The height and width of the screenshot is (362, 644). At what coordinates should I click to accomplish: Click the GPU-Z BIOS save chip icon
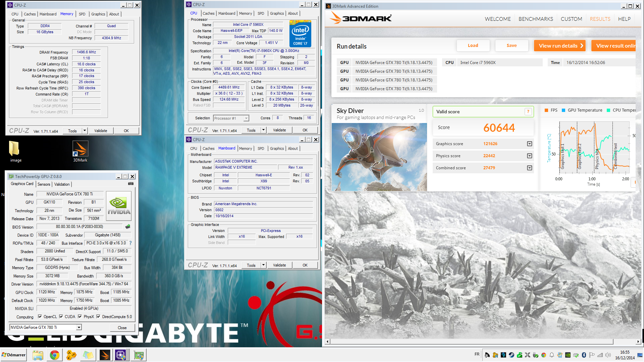coord(128,227)
